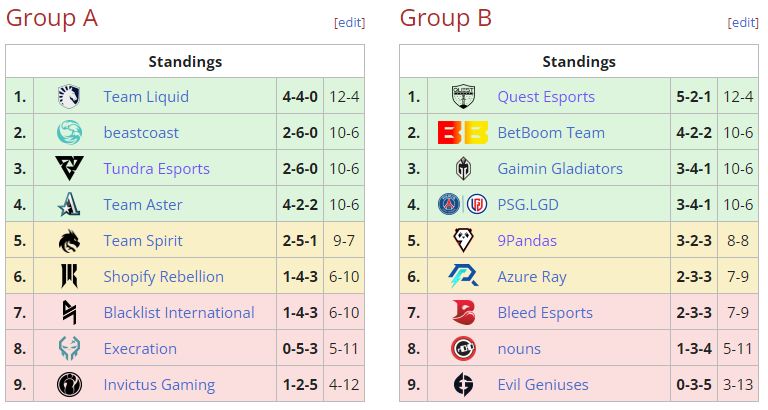Click the Quest Esports logo icon

click(x=463, y=97)
